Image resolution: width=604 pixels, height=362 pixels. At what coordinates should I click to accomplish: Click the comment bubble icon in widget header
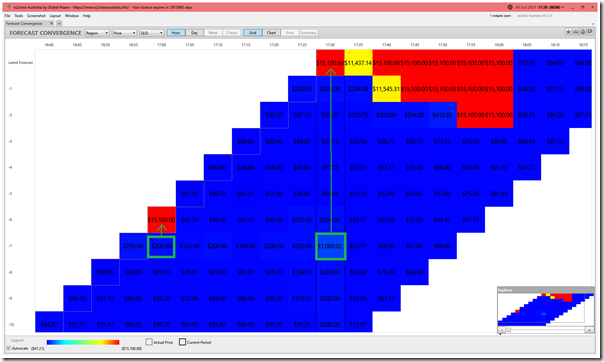click(x=590, y=32)
